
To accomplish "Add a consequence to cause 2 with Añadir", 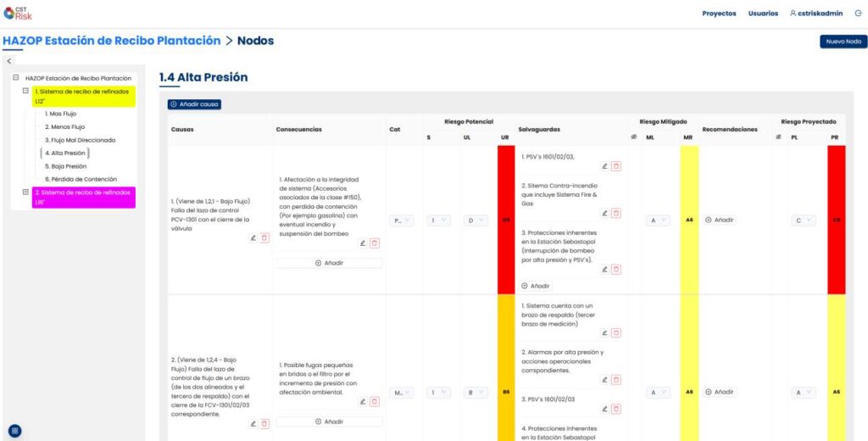I will tap(329, 421).
